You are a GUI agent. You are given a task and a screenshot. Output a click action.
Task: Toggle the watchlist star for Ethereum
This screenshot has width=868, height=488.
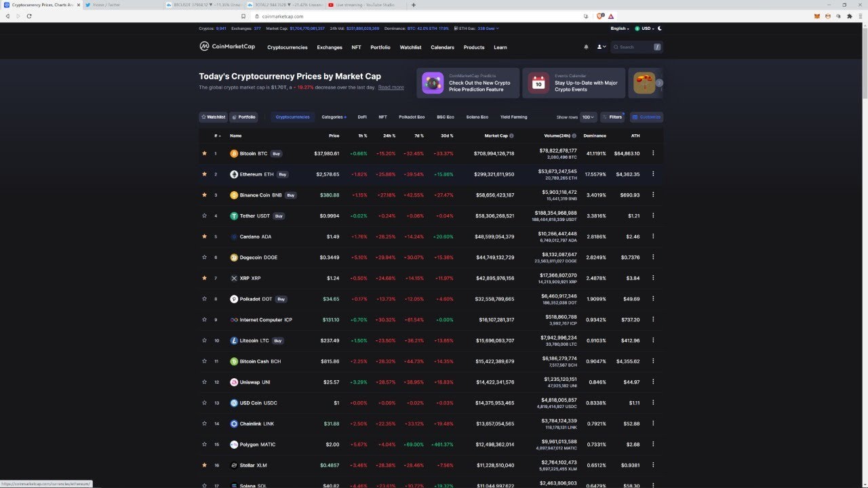(x=204, y=174)
